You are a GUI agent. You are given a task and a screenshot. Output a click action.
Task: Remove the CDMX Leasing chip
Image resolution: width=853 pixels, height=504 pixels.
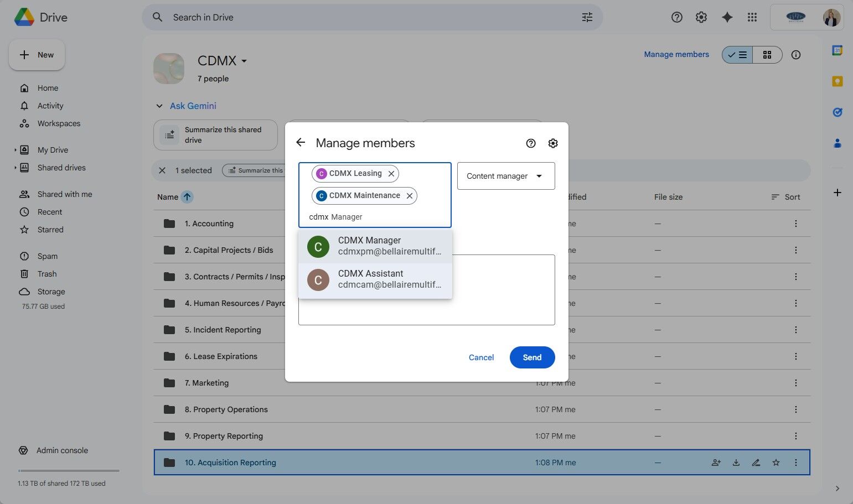pyautogui.click(x=391, y=174)
